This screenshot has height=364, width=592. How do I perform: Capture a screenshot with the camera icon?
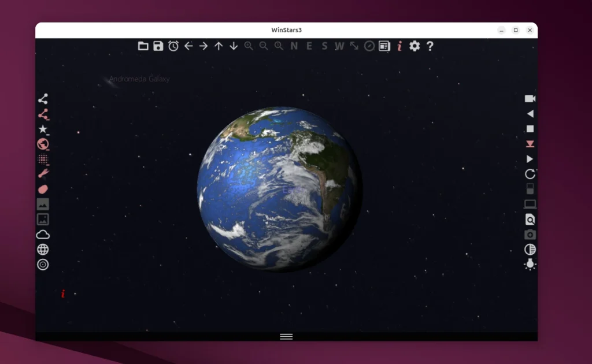tap(530, 235)
